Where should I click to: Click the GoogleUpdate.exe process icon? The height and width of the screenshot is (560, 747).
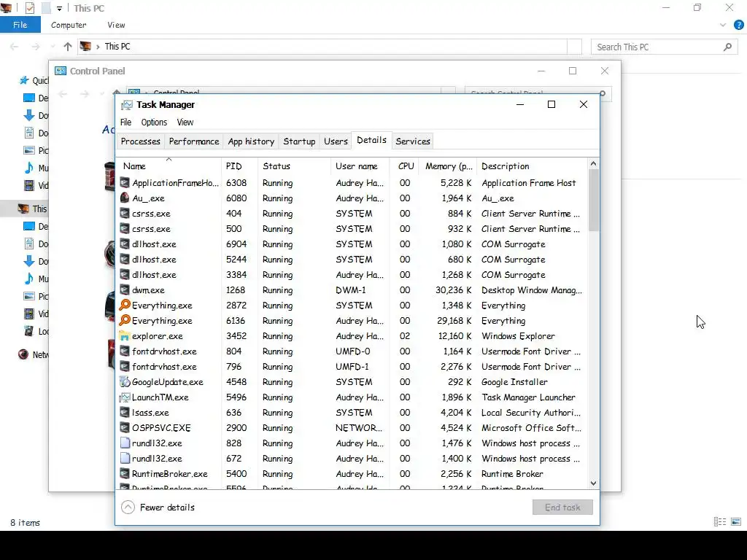pyautogui.click(x=124, y=381)
